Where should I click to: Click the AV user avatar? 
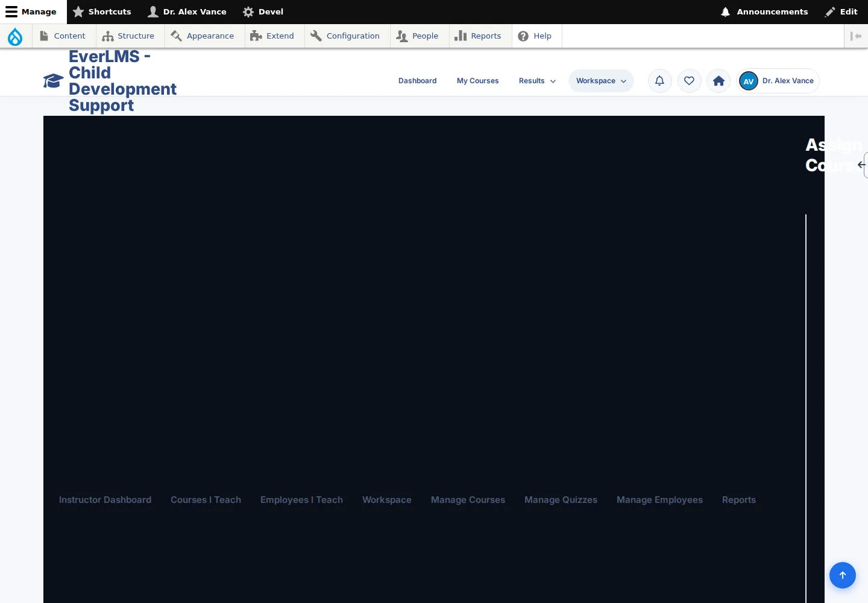point(749,81)
